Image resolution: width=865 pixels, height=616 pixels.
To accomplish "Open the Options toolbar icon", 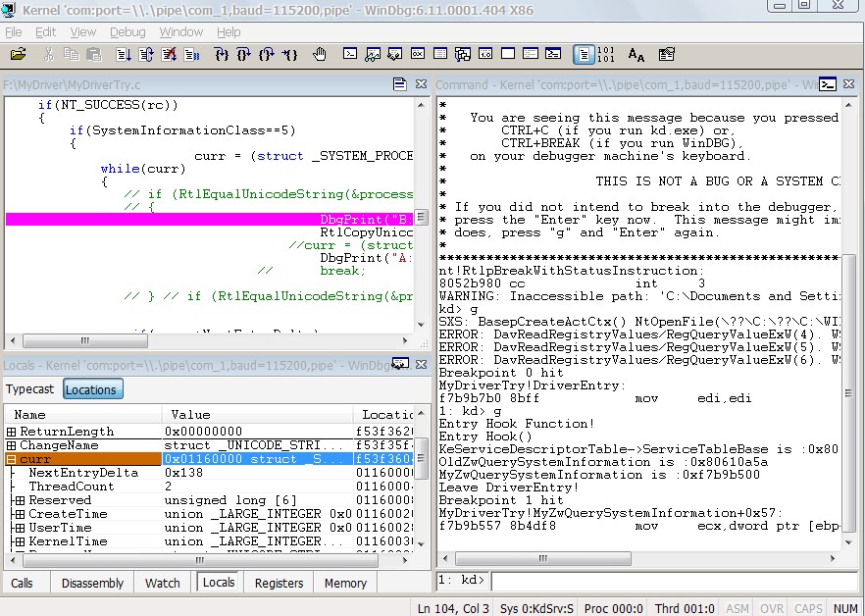I will click(x=667, y=54).
